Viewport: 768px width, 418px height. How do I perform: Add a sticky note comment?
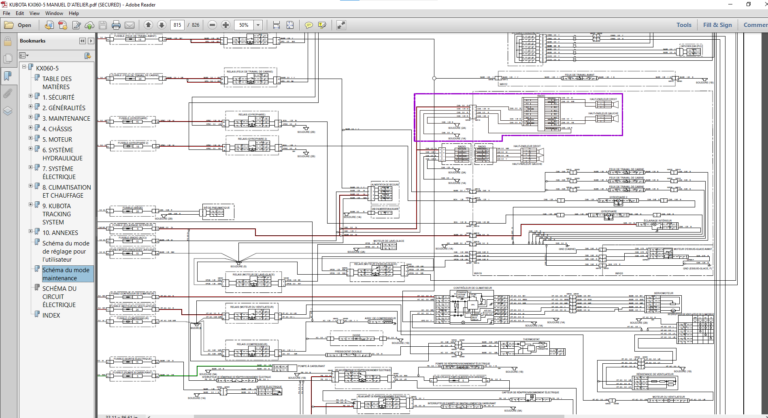click(309, 25)
